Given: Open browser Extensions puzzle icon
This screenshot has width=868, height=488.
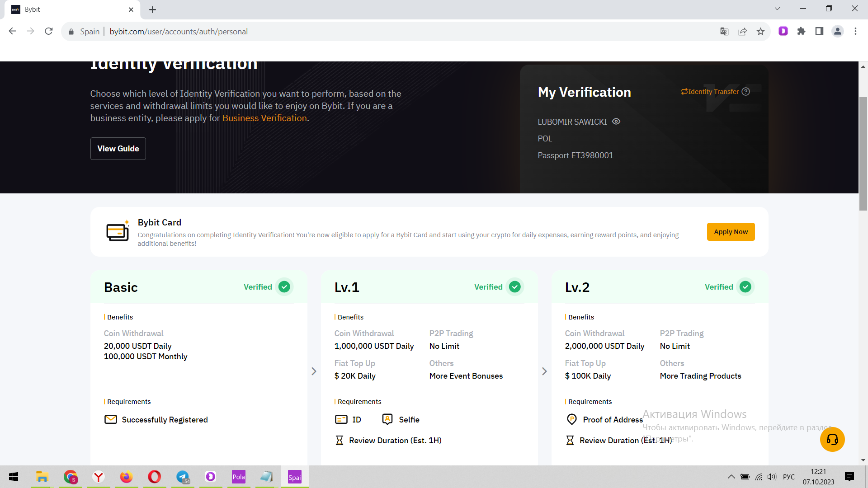Looking at the screenshot, I should (801, 31).
